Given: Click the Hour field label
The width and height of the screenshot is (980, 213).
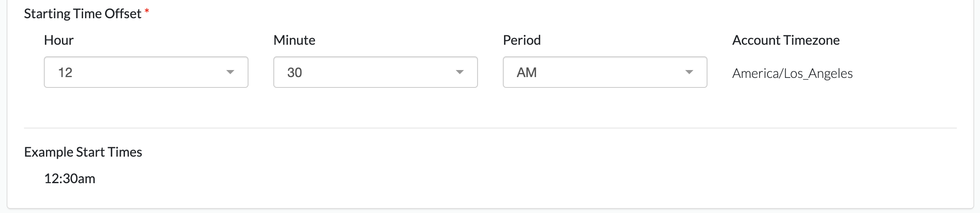Looking at the screenshot, I should [x=59, y=40].
